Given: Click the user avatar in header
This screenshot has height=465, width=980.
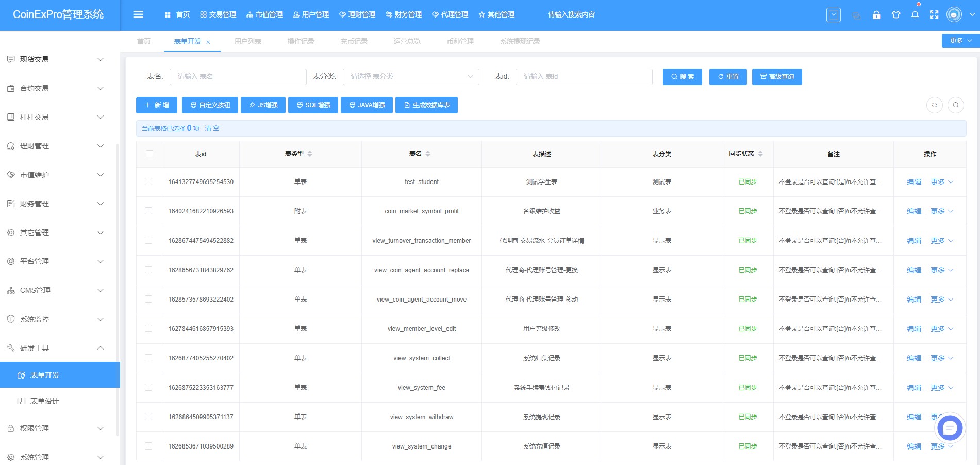Looking at the screenshot, I should [x=954, y=15].
